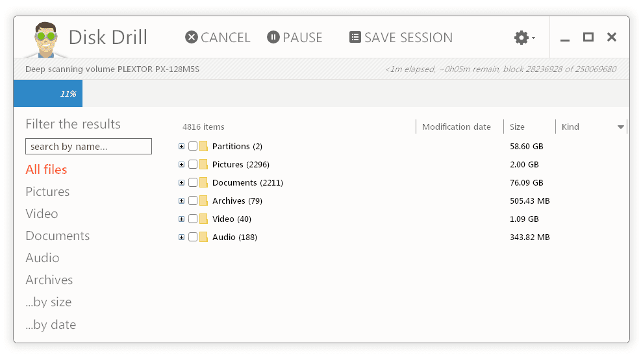
Task: Filter results by Documents in sidebar
Action: tap(58, 236)
